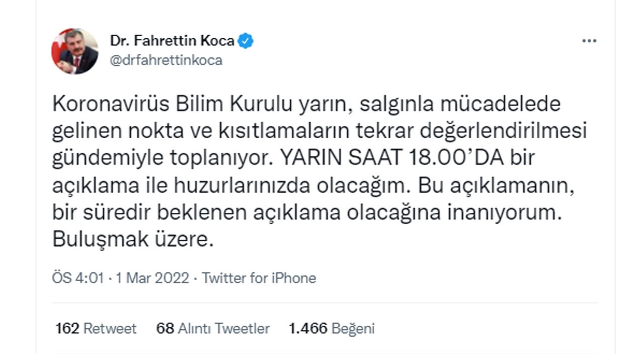Open the @drfahrettinkoca handle
This screenshot has width=644, height=354.
[166, 61]
